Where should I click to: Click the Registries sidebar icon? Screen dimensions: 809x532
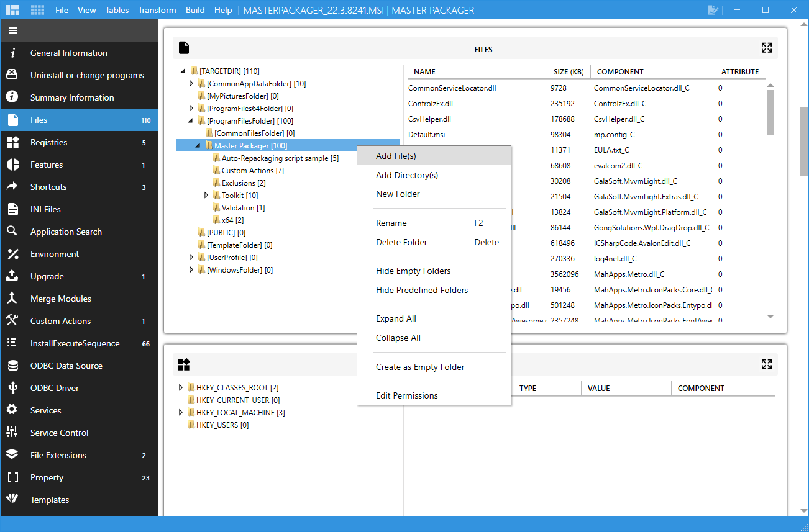12,142
